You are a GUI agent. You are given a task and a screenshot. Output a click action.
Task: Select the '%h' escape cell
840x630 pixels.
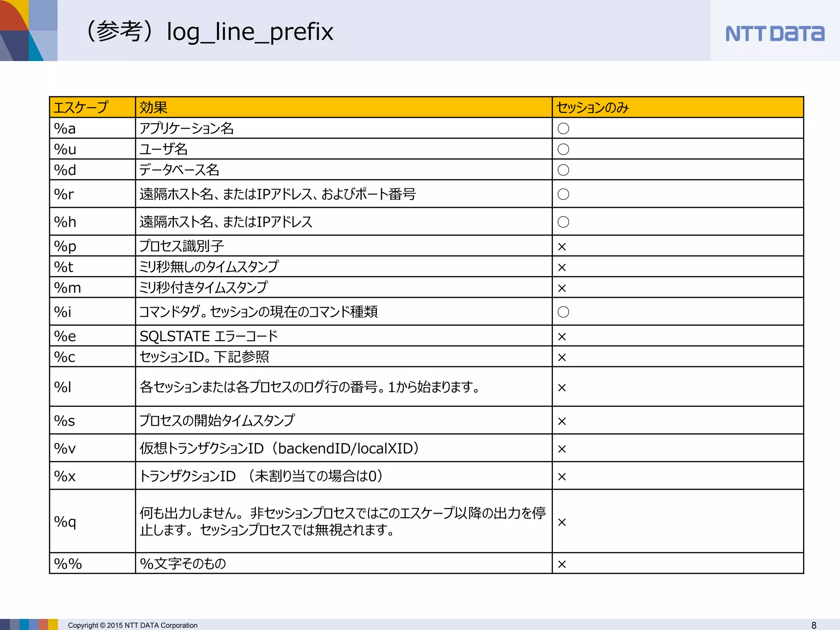point(92,222)
